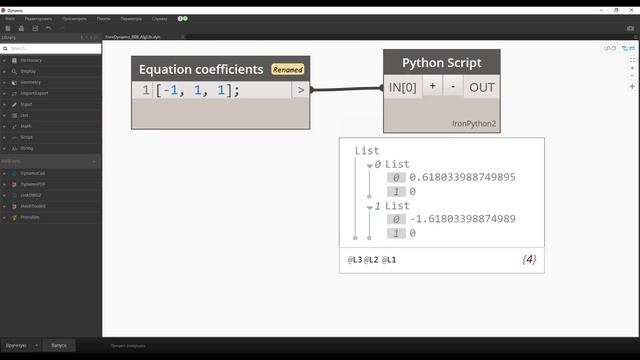Click the @L3 list level label
The image size is (640, 360).
(355, 260)
